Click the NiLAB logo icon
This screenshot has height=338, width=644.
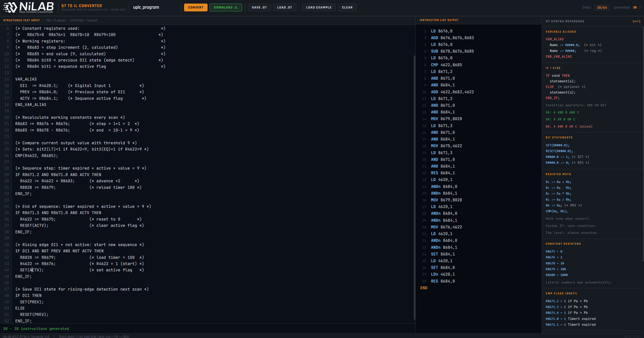(x=10, y=8)
